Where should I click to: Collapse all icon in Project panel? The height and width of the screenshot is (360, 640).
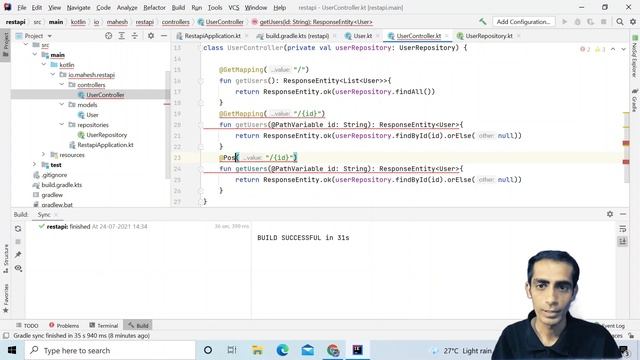(x=135, y=36)
